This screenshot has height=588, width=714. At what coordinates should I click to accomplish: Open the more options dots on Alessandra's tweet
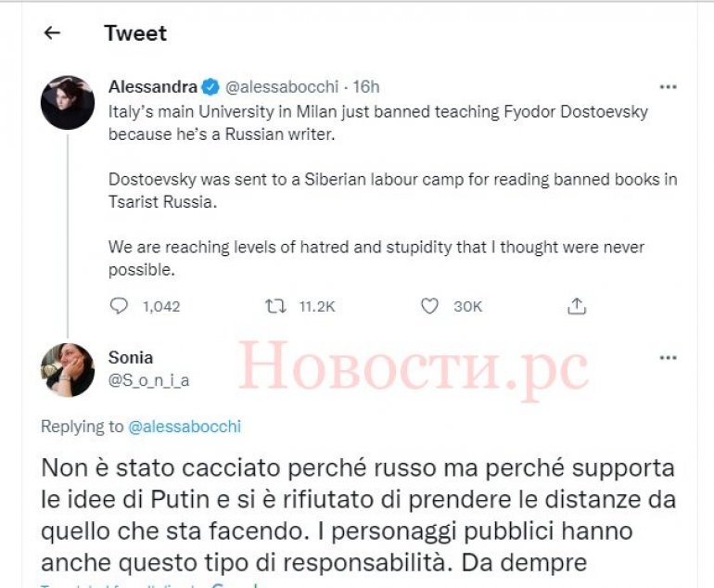[x=668, y=86]
